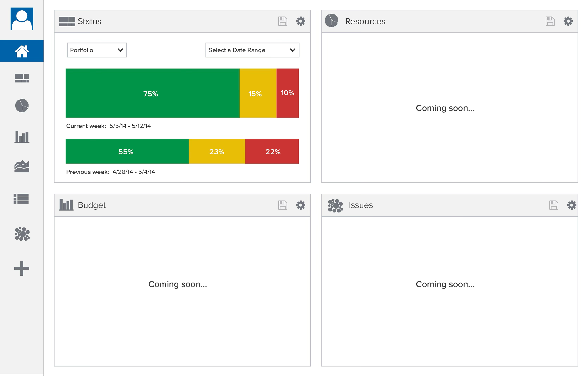Expand the Portfolio dropdown
Image resolution: width=588 pixels, height=376 pixels.
click(x=97, y=50)
